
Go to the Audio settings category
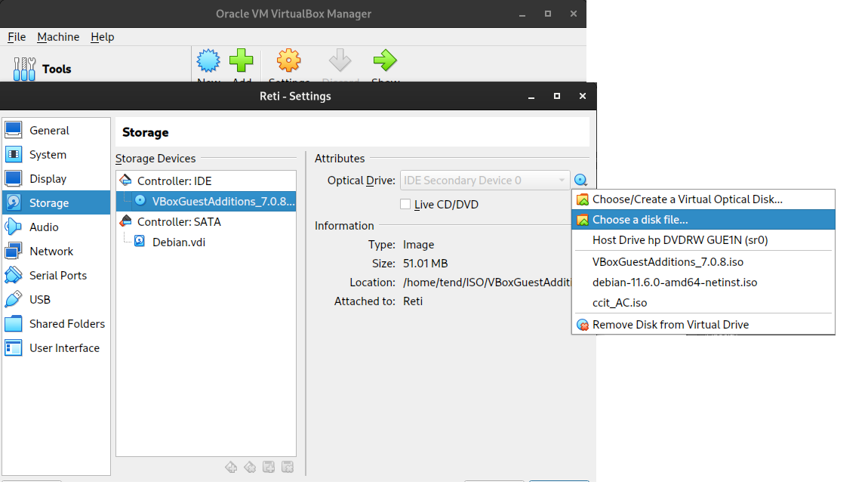point(56,227)
